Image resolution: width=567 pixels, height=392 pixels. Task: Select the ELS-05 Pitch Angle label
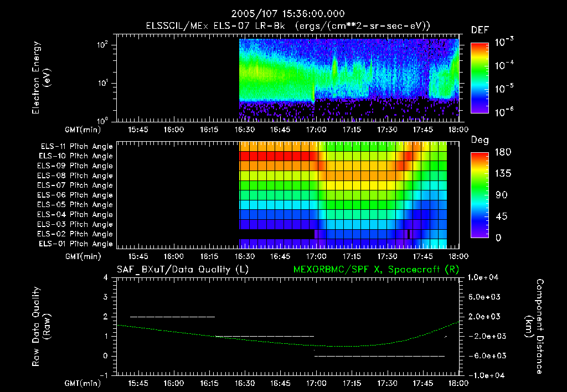(x=75, y=205)
